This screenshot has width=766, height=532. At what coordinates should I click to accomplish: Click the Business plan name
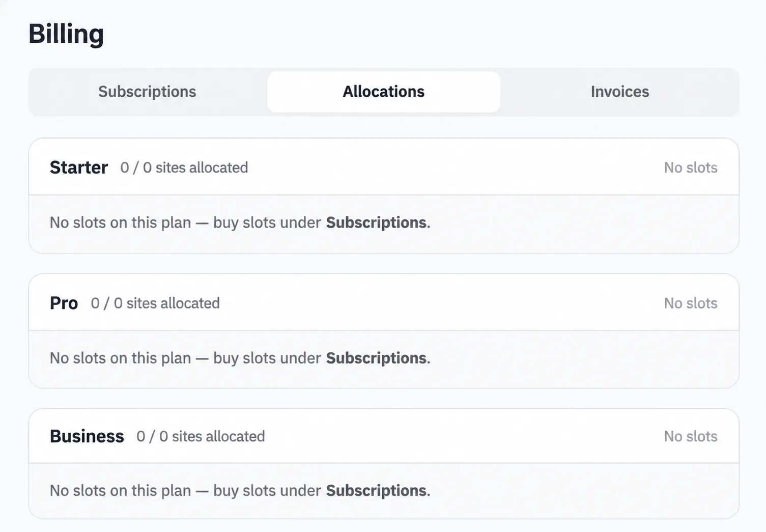click(x=87, y=436)
